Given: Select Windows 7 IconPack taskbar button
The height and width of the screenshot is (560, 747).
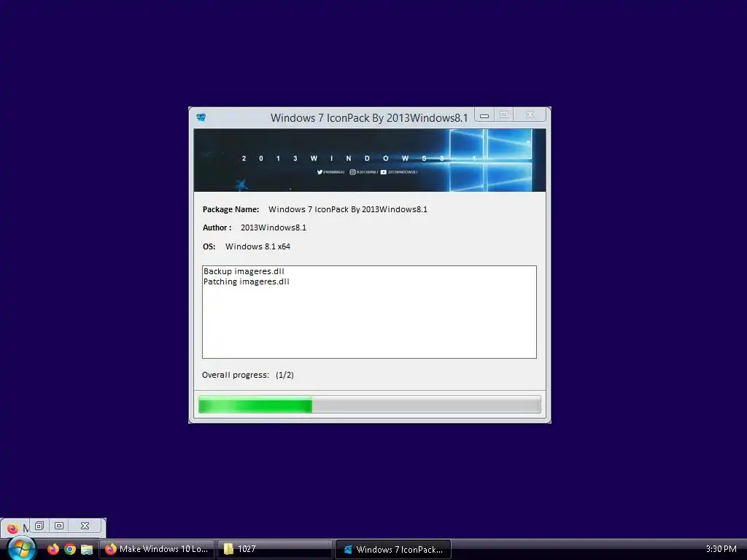Looking at the screenshot, I should click(x=393, y=549).
